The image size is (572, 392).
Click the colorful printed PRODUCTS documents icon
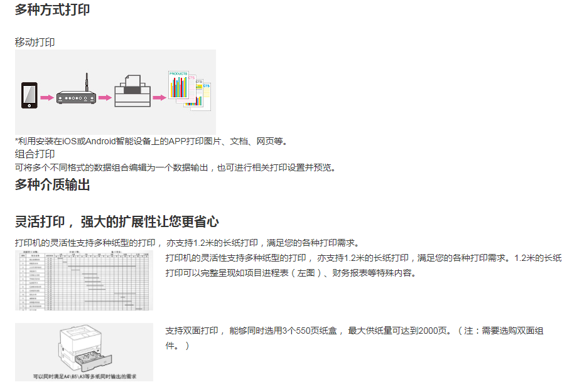tap(188, 90)
